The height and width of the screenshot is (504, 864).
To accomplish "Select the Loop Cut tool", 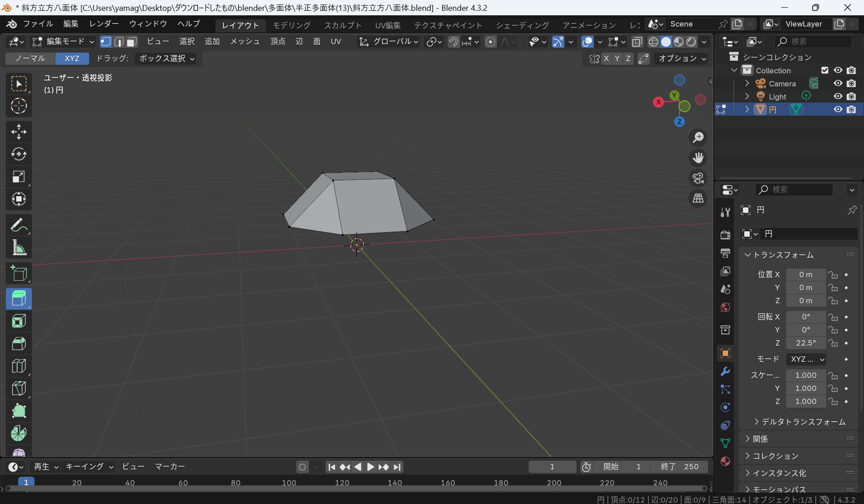I will [18, 366].
